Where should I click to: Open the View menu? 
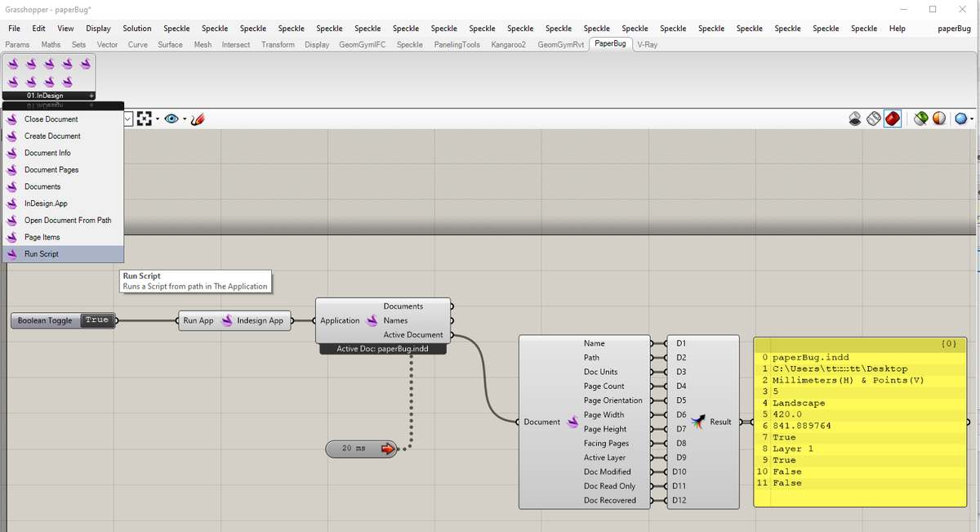point(65,28)
